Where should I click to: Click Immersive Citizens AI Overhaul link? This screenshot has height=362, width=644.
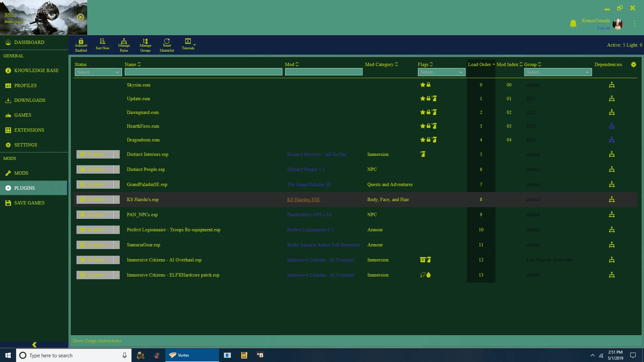click(320, 260)
